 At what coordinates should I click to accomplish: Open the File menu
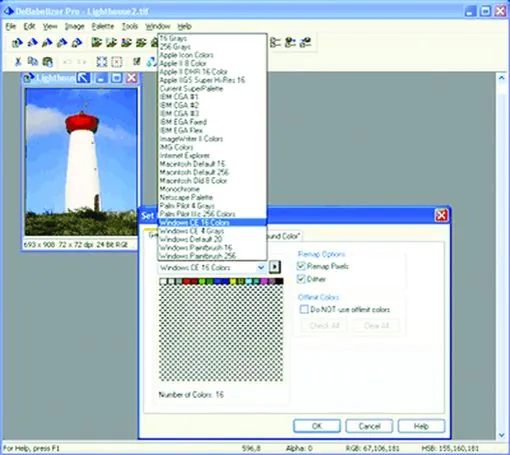point(10,26)
